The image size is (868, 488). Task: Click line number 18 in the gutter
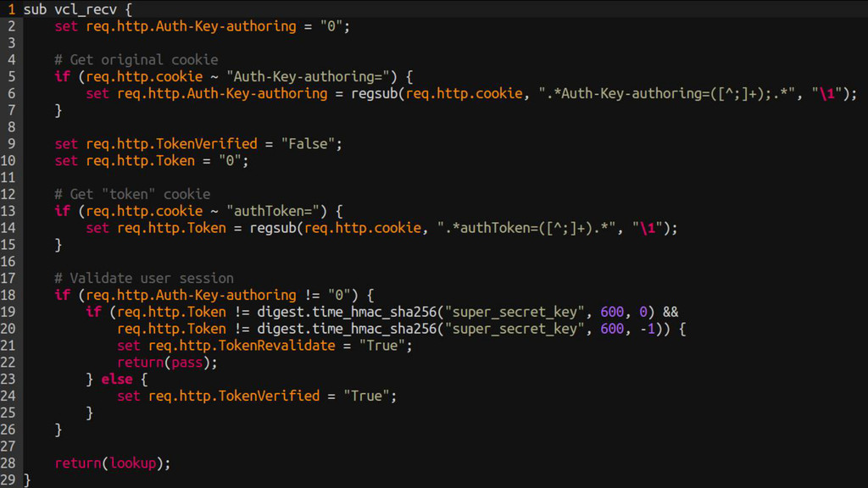pos(8,295)
